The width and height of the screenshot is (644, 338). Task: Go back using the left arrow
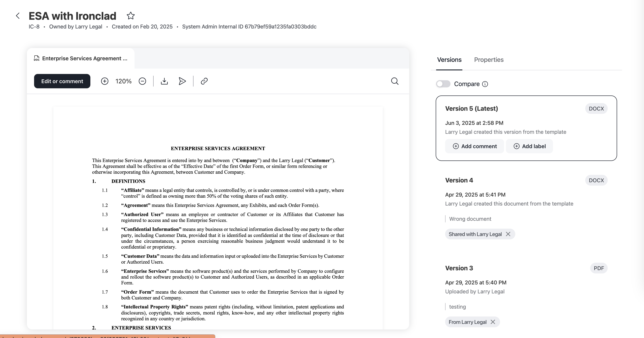[x=17, y=16]
